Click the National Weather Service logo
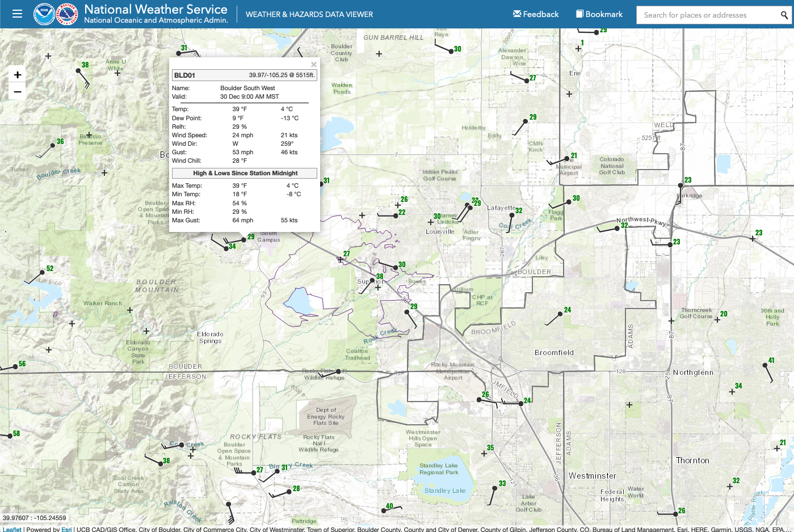 click(68, 14)
